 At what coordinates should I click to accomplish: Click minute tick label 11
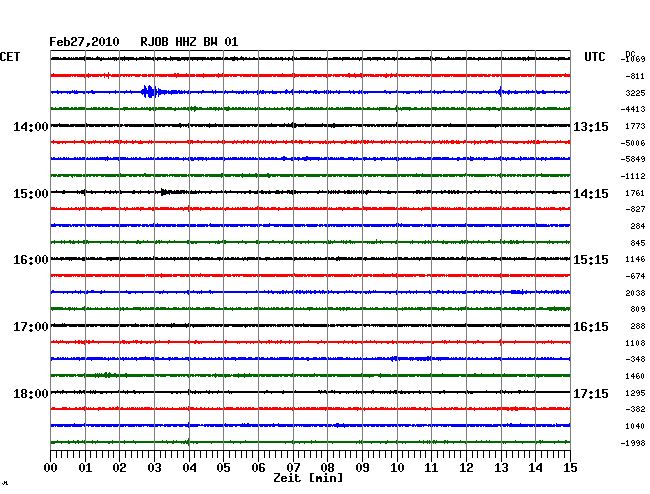coord(431,468)
